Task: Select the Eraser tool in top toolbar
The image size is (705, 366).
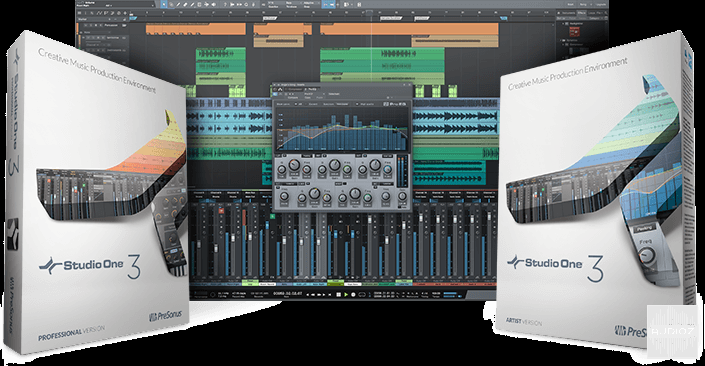Action: (185, 4)
